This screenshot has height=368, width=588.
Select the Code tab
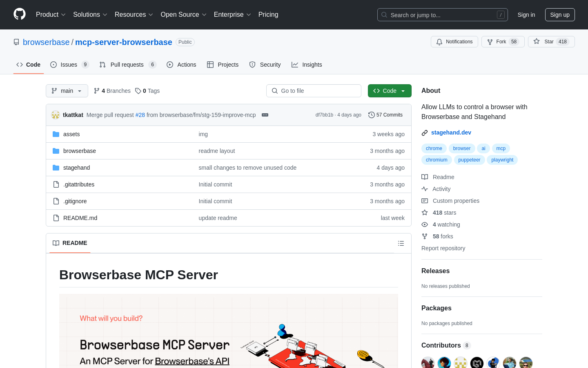[29, 65]
